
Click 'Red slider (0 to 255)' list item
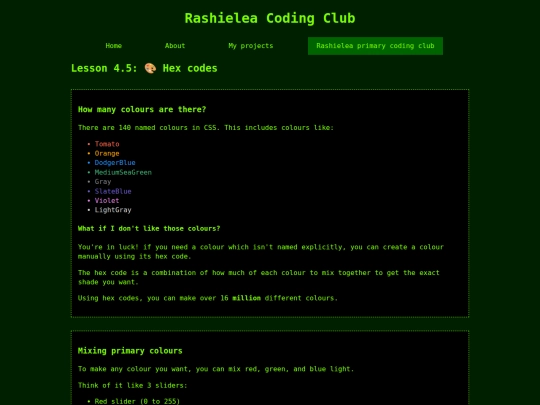[x=137, y=401]
